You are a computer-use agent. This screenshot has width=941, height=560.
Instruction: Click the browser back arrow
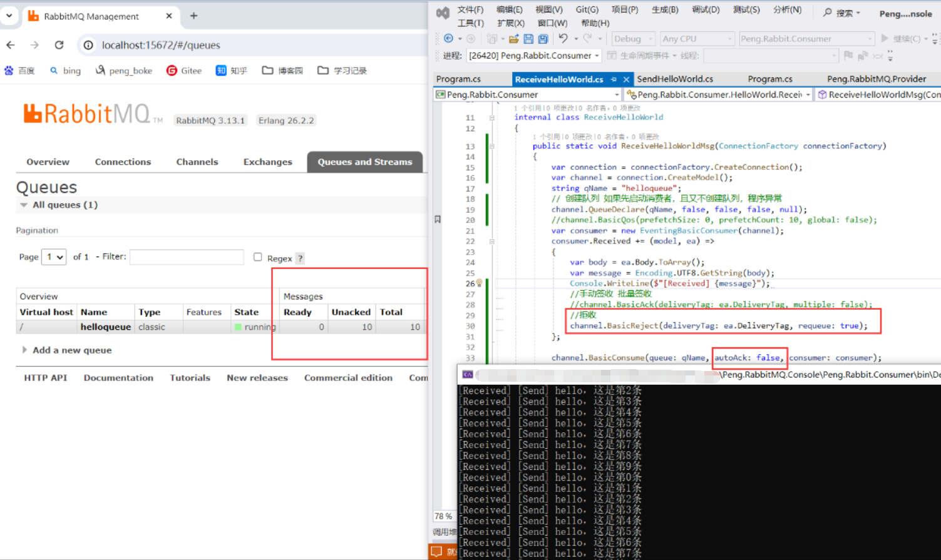pyautogui.click(x=11, y=45)
